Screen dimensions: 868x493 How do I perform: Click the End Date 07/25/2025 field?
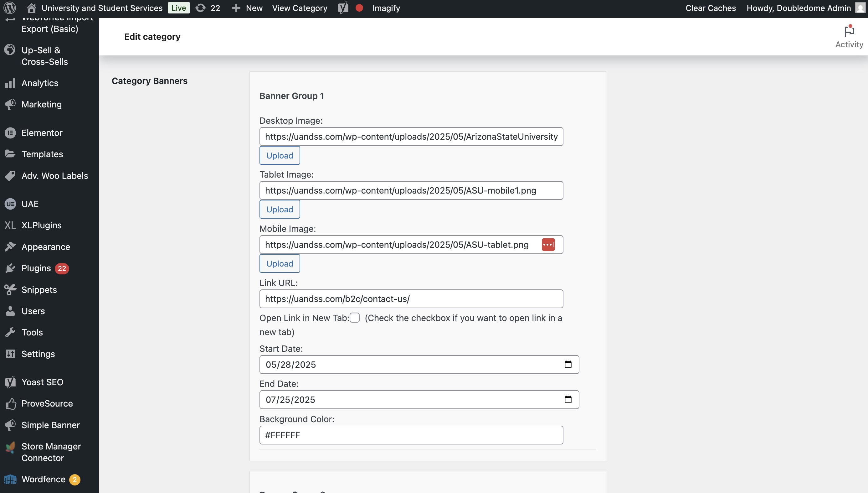419,400
